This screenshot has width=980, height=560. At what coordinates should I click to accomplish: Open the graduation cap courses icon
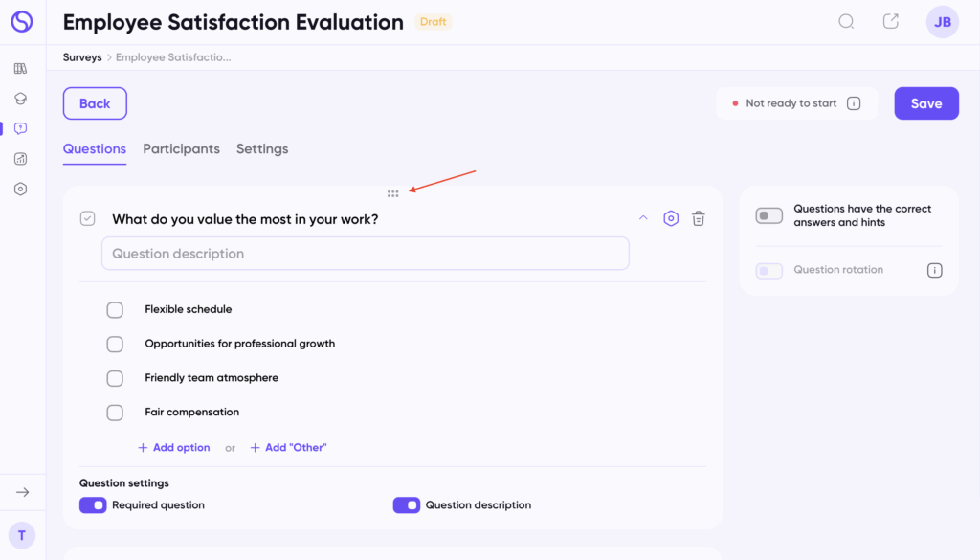(21, 99)
